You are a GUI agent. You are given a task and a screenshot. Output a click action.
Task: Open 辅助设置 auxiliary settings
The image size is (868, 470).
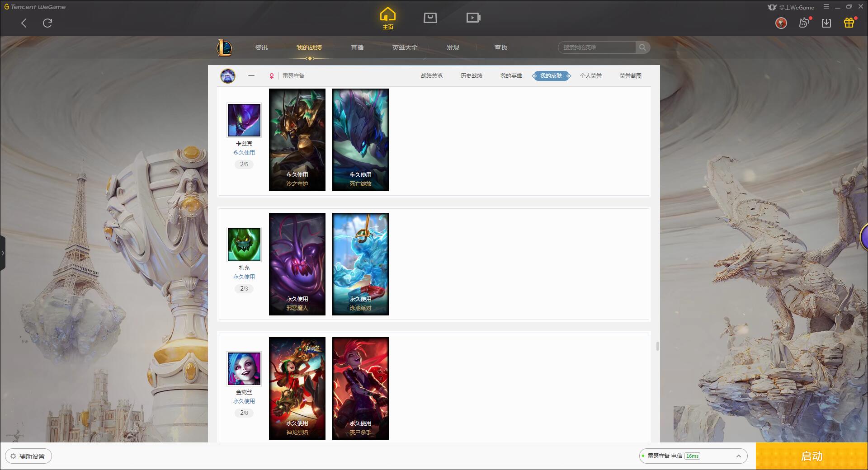coord(28,456)
